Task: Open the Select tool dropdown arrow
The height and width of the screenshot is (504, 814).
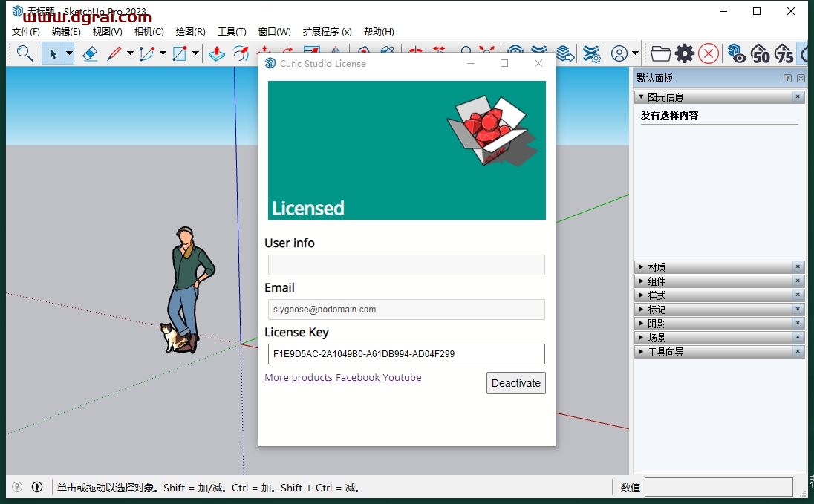Action: [69, 53]
